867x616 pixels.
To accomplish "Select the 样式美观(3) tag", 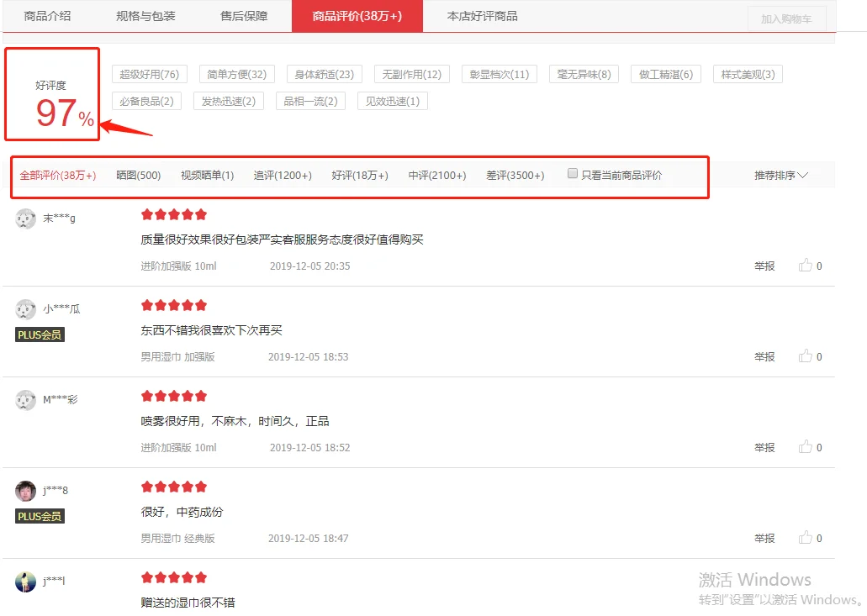I will coord(748,74).
